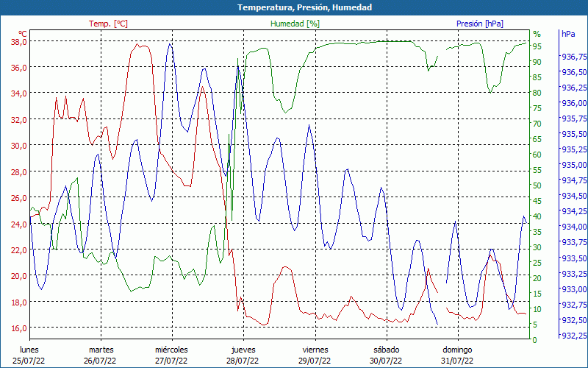Click the '936,75' pressure axis value
The width and height of the screenshot is (588, 368).
[x=574, y=57]
